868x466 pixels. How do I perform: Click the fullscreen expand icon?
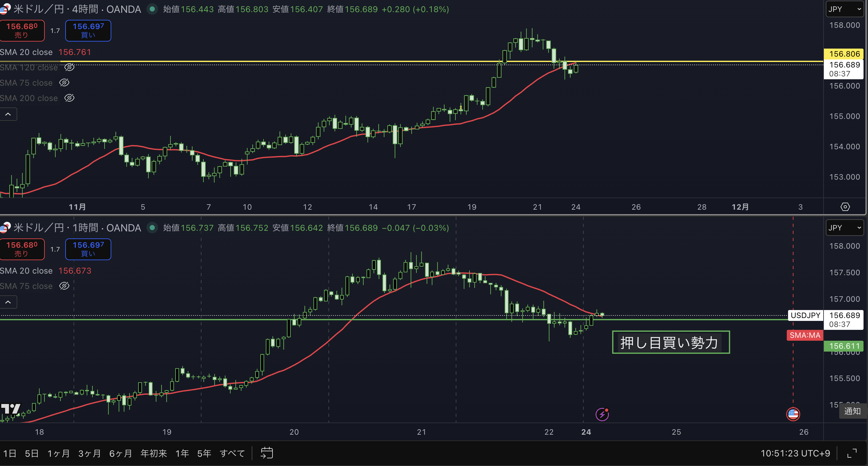point(852,453)
